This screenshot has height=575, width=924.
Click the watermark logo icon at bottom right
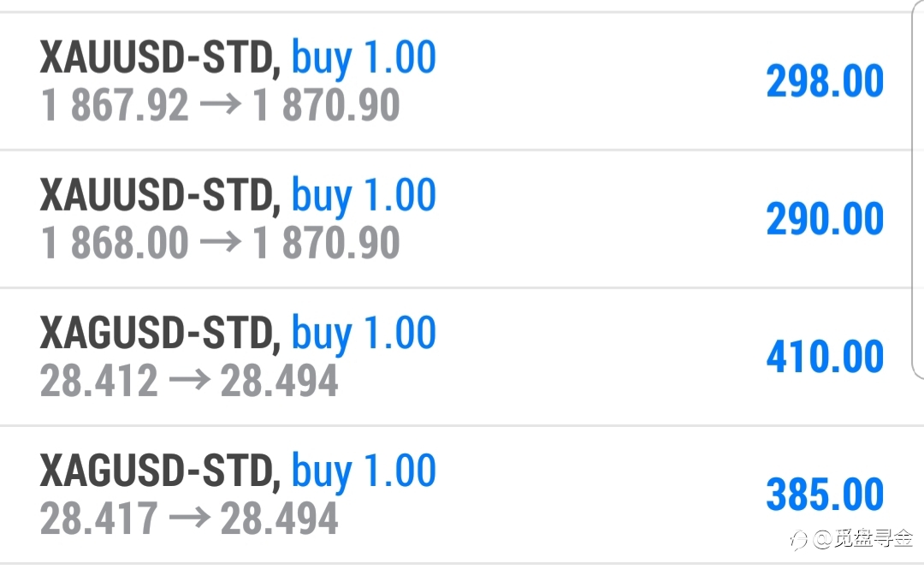(x=798, y=540)
